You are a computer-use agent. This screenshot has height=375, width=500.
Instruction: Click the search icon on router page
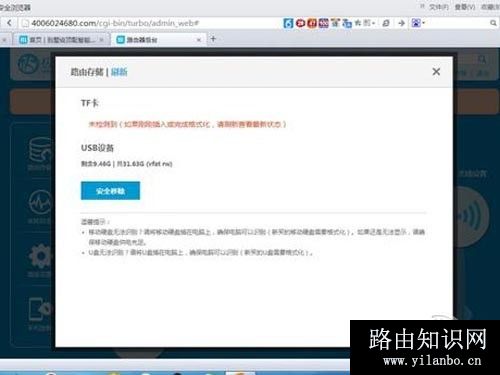point(482,60)
